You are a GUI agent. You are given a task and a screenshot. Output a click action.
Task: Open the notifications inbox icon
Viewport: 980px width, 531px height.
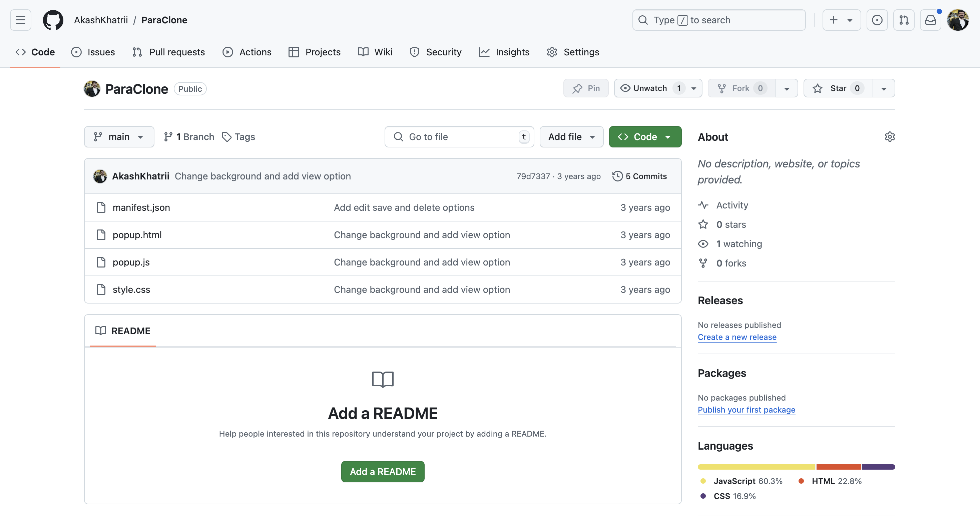point(930,20)
